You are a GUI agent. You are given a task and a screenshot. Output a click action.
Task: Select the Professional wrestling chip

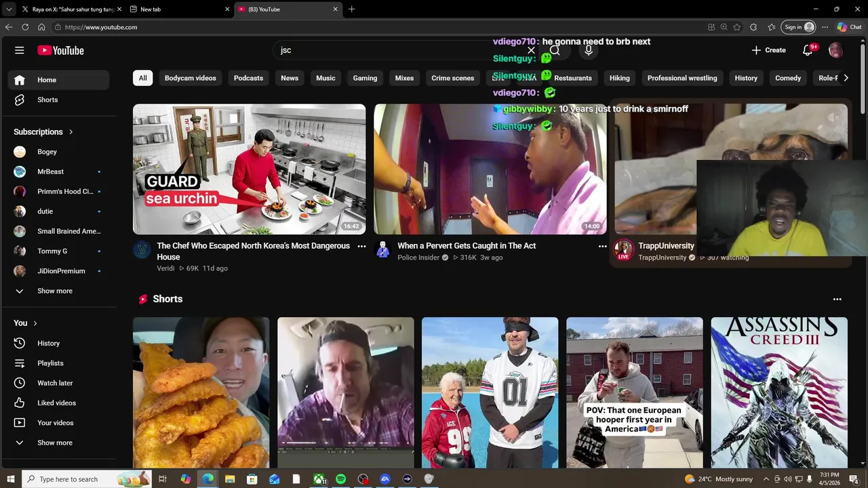(682, 78)
